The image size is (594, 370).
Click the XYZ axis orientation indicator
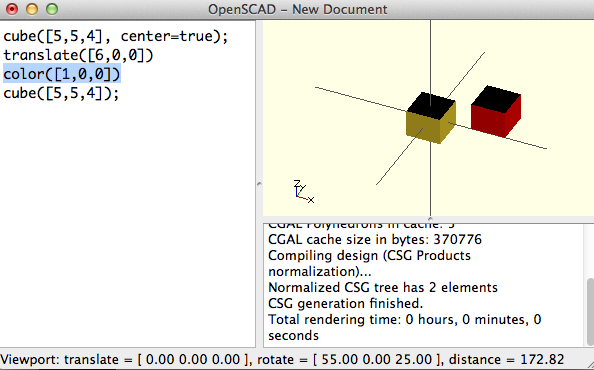pyautogui.click(x=304, y=192)
